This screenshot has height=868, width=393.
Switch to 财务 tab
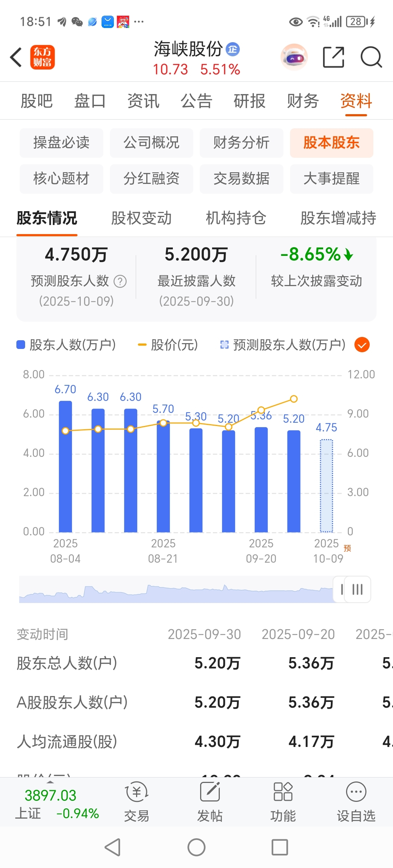[x=303, y=101]
